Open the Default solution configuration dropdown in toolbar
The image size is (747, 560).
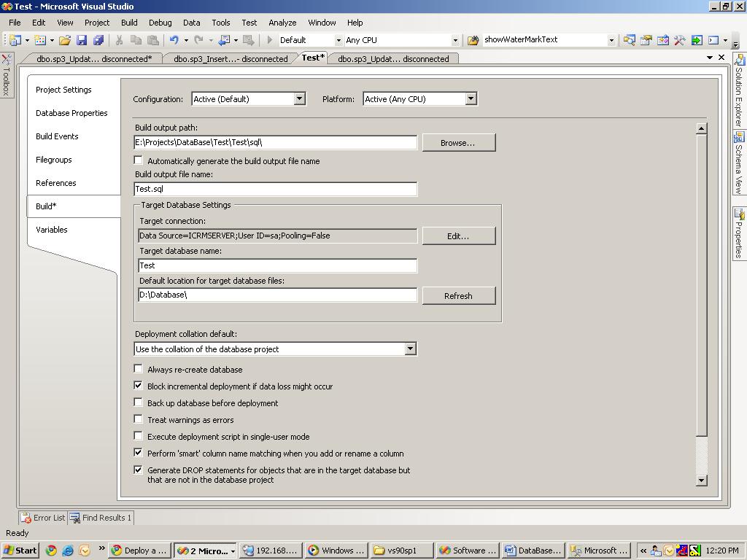[x=338, y=41]
